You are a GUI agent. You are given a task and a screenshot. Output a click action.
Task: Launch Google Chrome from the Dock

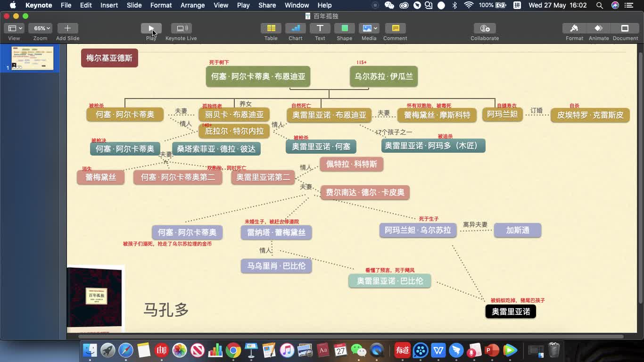coord(233,350)
